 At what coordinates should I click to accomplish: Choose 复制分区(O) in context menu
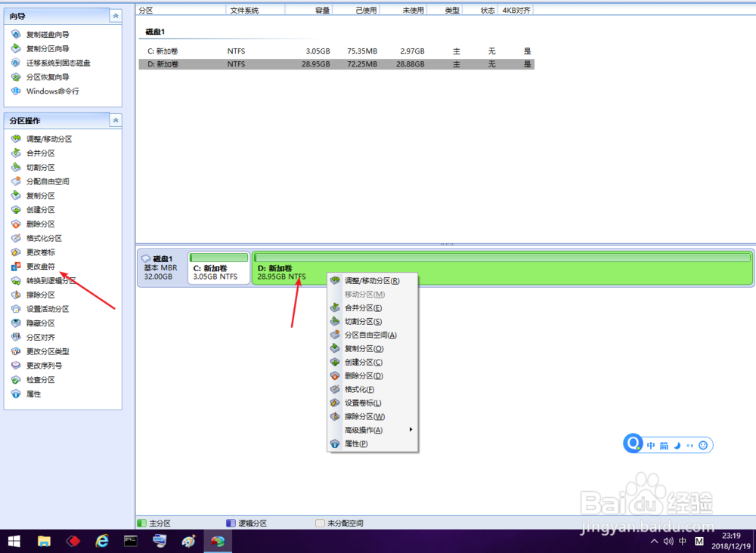(x=372, y=348)
